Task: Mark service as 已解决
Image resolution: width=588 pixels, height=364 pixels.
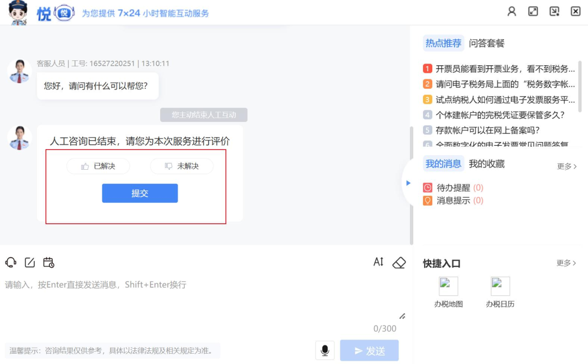Action: (x=98, y=166)
